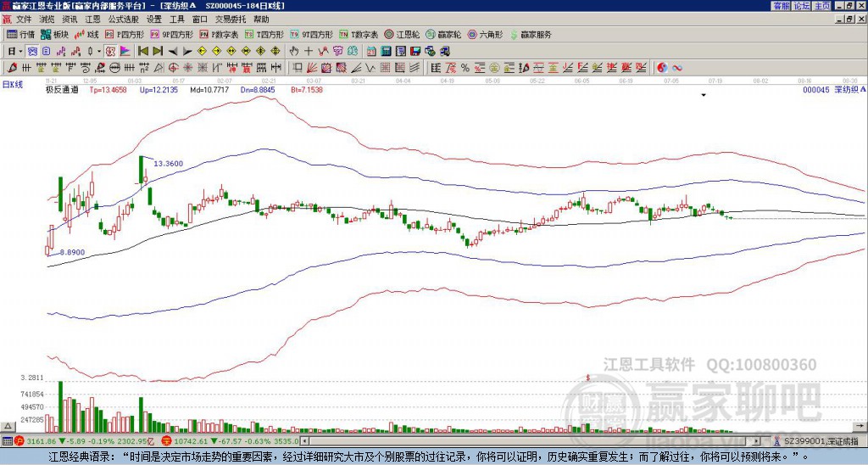Click the red-blue yin-yang icon
The width and height of the screenshot is (868, 465).
pyautogui.click(x=662, y=68)
